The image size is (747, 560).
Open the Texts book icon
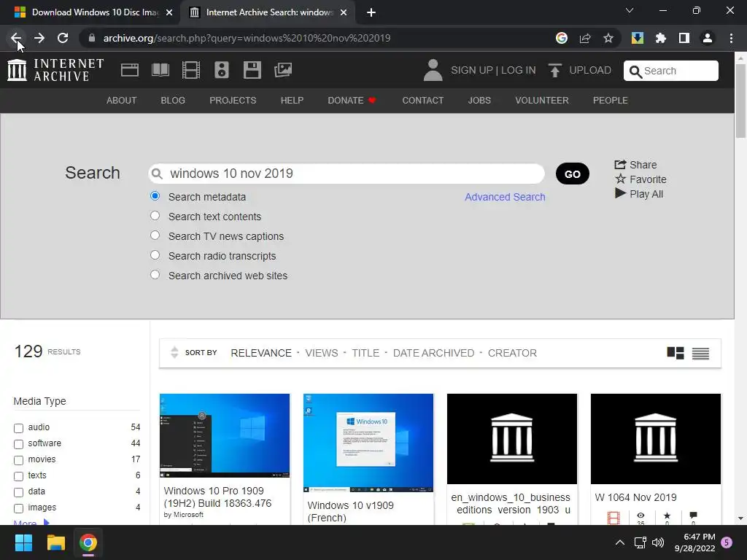tap(160, 70)
